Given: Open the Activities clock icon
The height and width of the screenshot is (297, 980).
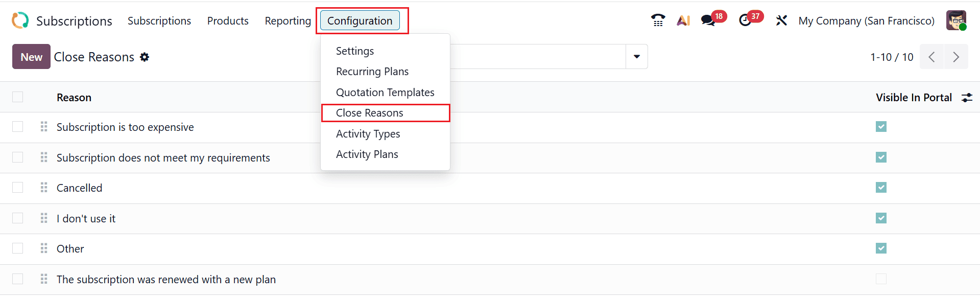Looking at the screenshot, I should [x=745, y=20].
